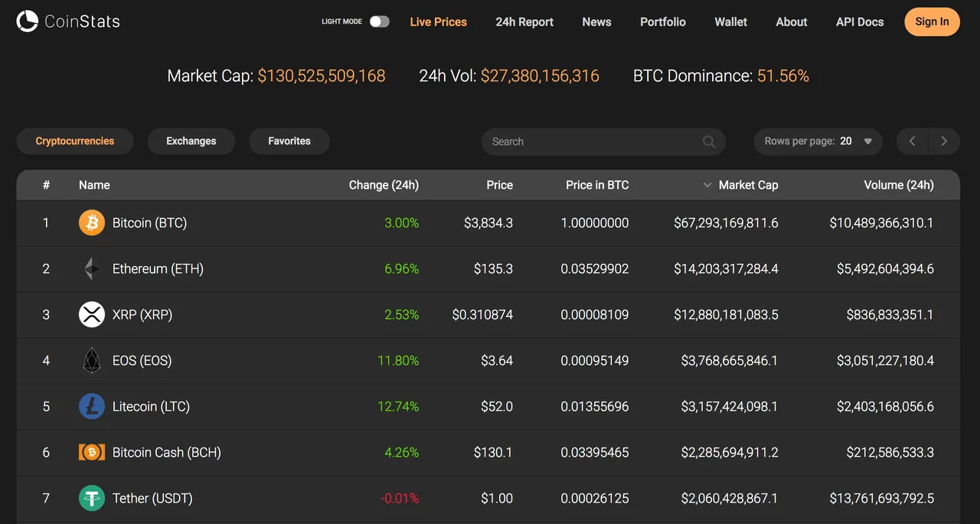Image resolution: width=980 pixels, height=524 pixels.
Task: Click Ethereum's 6.96% change value
Action: pyautogui.click(x=401, y=269)
